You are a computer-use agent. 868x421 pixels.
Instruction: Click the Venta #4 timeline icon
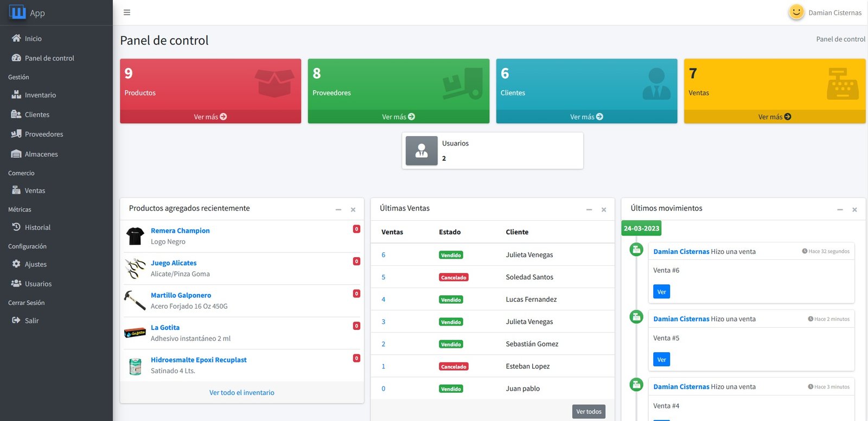[x=636, y=385]
